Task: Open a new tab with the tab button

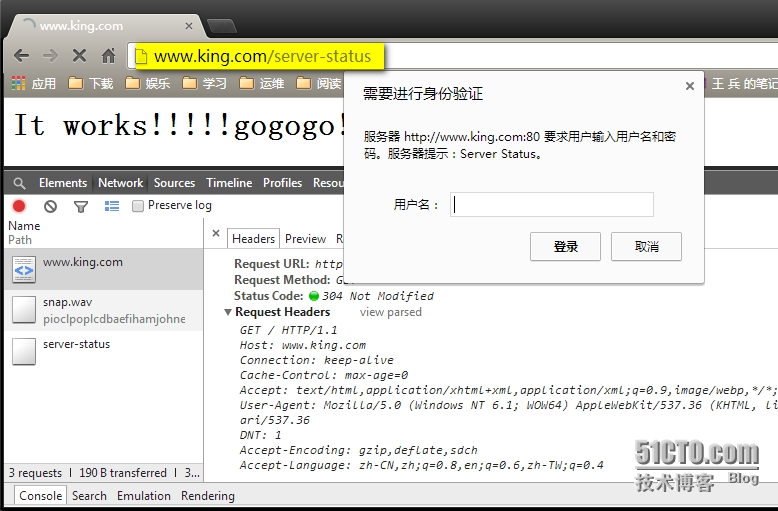Action: [221, 26]
